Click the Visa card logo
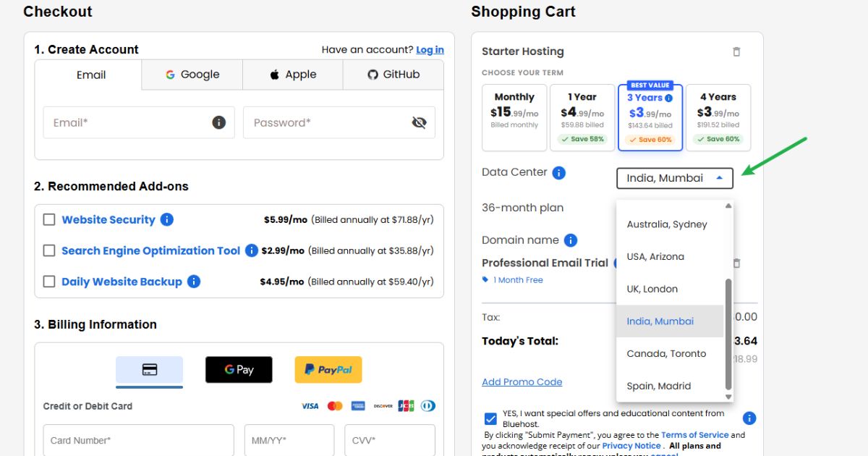 coord(310,406)
